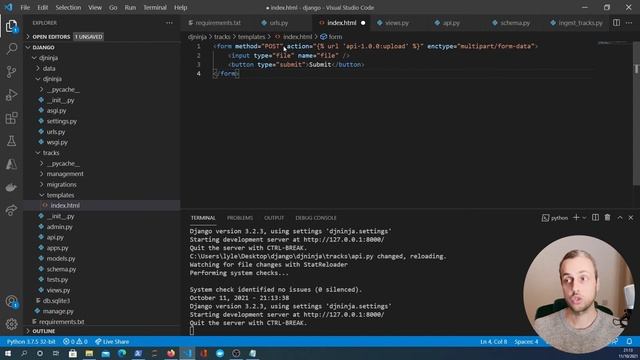
Task: Open the Live Share activity icon
Action: tap(11, 210)
